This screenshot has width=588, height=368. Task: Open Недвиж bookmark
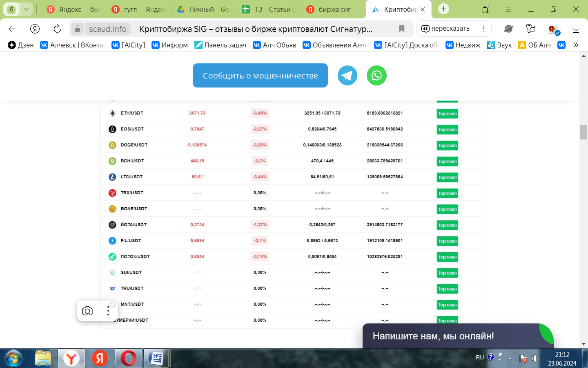(463, 45)
